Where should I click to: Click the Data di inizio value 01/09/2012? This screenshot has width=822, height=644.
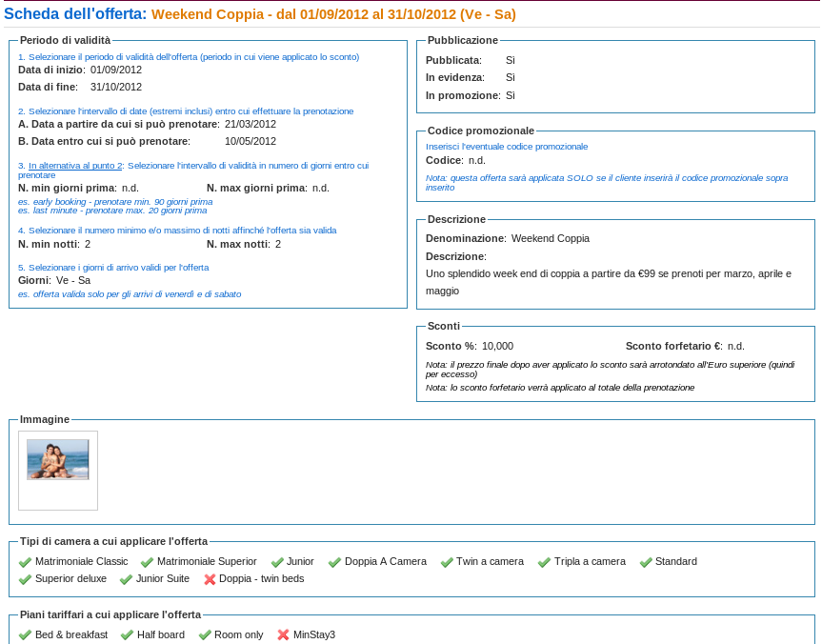click(116, 70)
